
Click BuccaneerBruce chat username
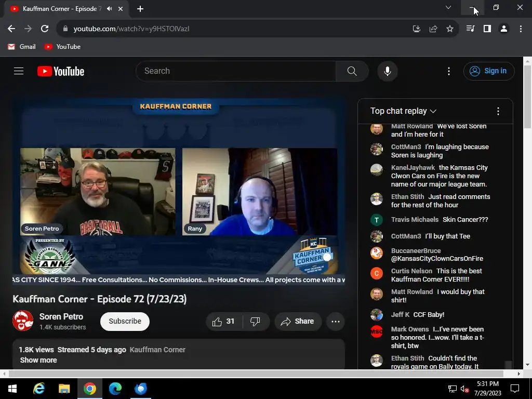pos(416,251)
